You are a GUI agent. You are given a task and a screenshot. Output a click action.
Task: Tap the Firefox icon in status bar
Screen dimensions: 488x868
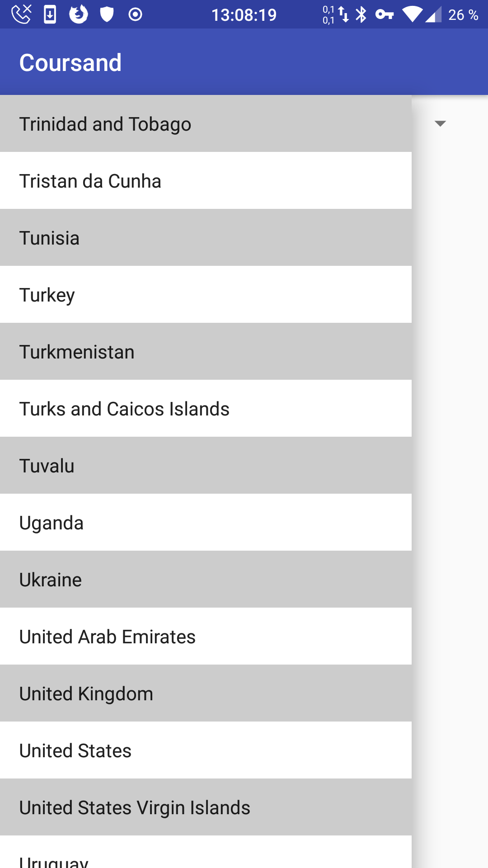[78, 14]
